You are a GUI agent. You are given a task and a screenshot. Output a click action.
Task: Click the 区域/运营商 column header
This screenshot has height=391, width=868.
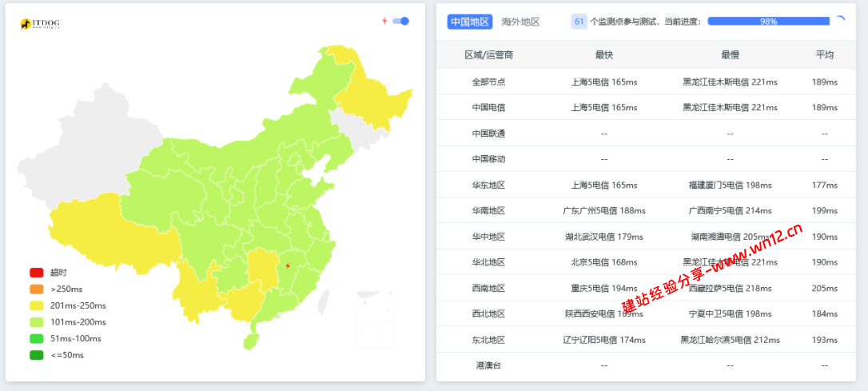(489, 55)
